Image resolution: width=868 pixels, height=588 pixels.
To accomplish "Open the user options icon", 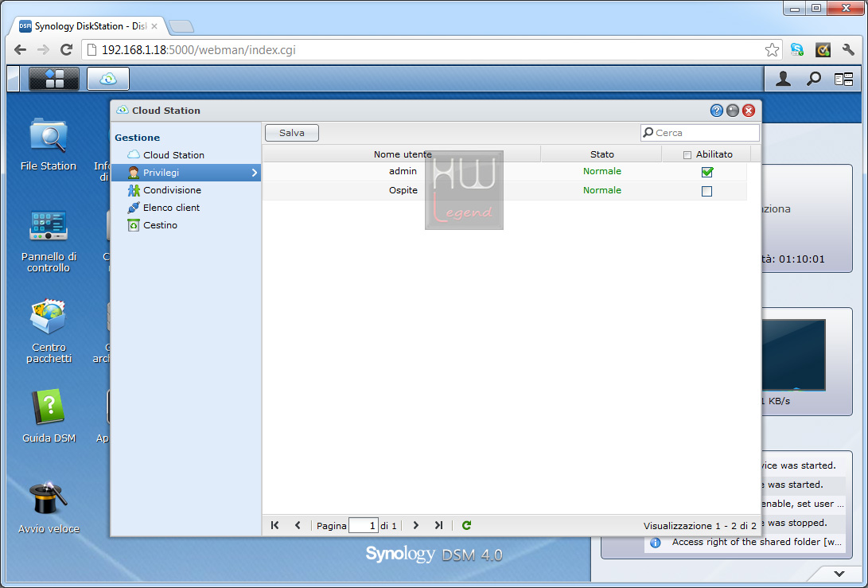I will coord(783,80).
